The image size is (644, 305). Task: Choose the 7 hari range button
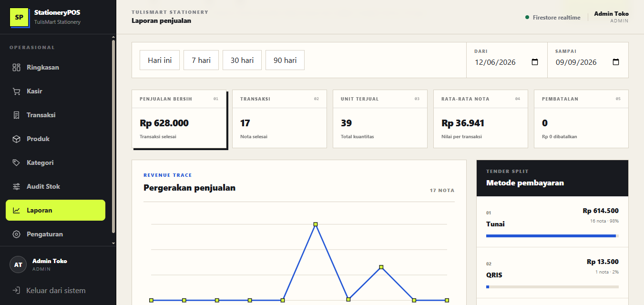[201, 60]
